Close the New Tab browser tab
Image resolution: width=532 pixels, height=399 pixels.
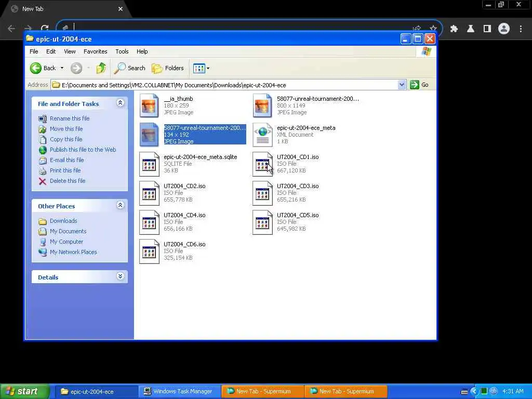click(x=121, y=9)
